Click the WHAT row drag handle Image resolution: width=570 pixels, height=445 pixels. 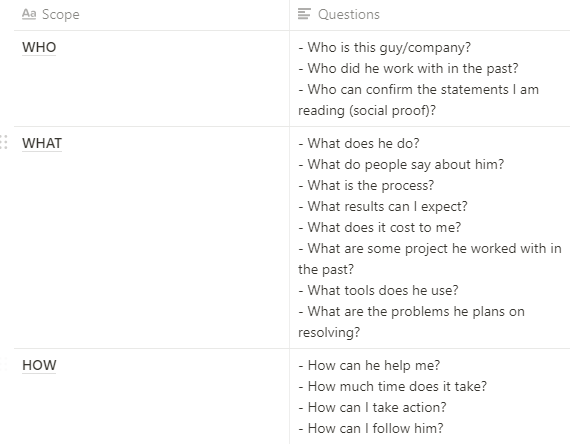(4, 142)
